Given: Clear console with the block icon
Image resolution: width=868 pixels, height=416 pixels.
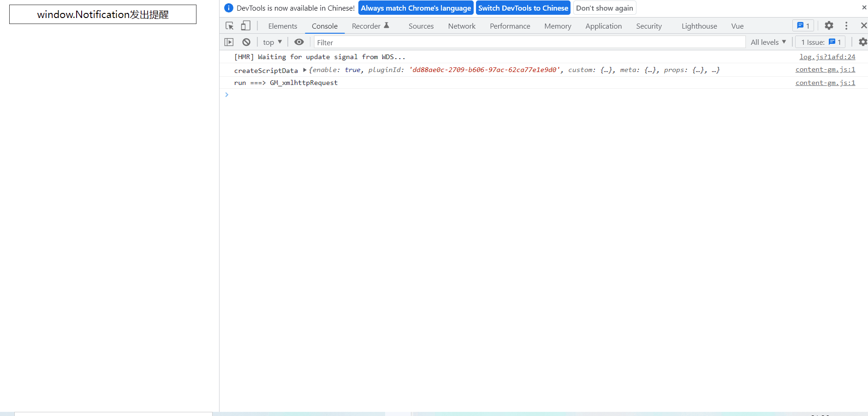Looking at the screenshot, I should point(246,42).
